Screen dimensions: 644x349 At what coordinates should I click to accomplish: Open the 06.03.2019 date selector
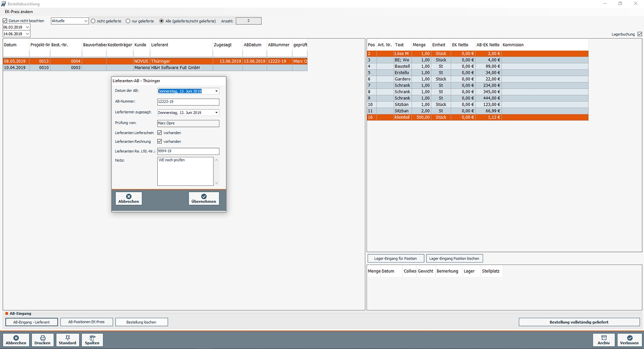[x=27, y=27]
